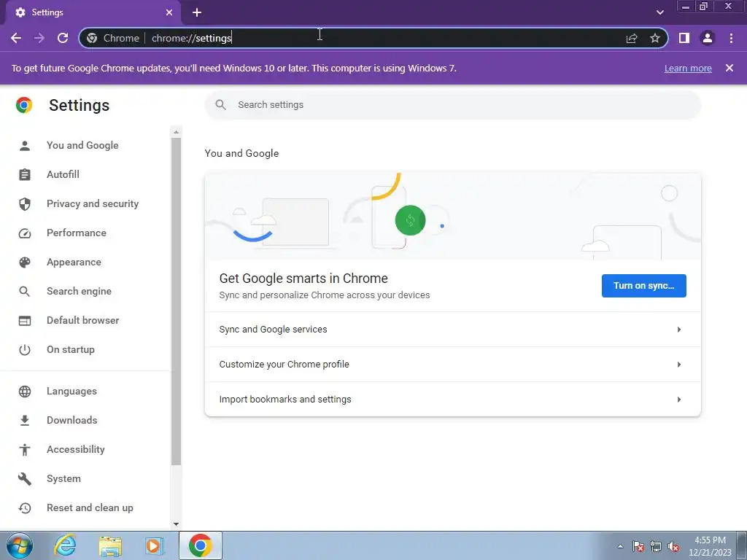Click the Turn on sync button
Image resolution: width=747 pixels, height=560 pixels.
click(643, 286)
